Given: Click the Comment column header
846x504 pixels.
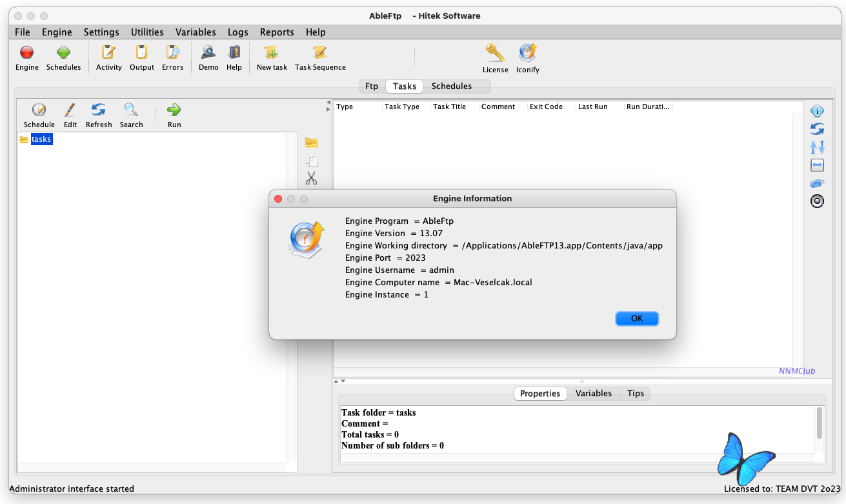Looking at the screenshot, I should coord(503,106).
